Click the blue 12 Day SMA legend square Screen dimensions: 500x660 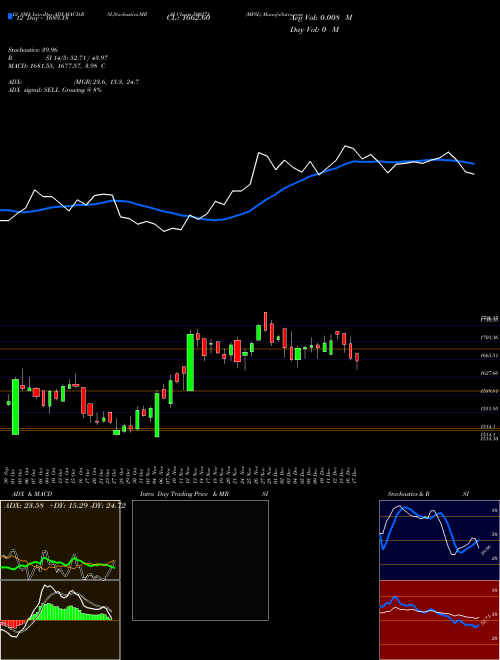point(10,16)
